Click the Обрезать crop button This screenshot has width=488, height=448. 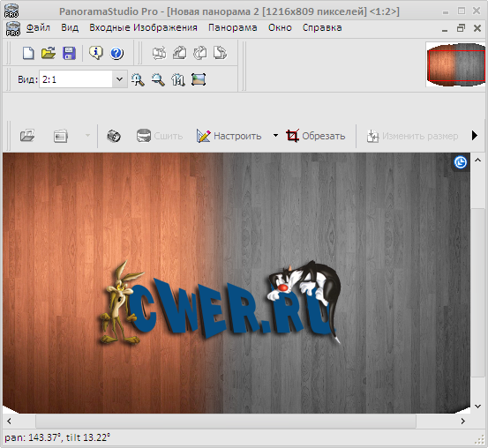click(x=316, y=136)
